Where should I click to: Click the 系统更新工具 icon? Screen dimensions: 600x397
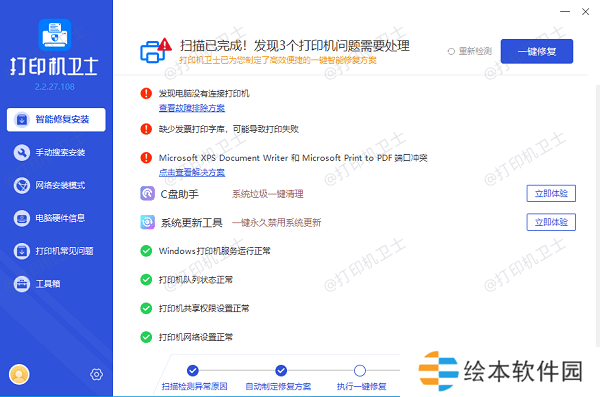click(x=147, y=222)
